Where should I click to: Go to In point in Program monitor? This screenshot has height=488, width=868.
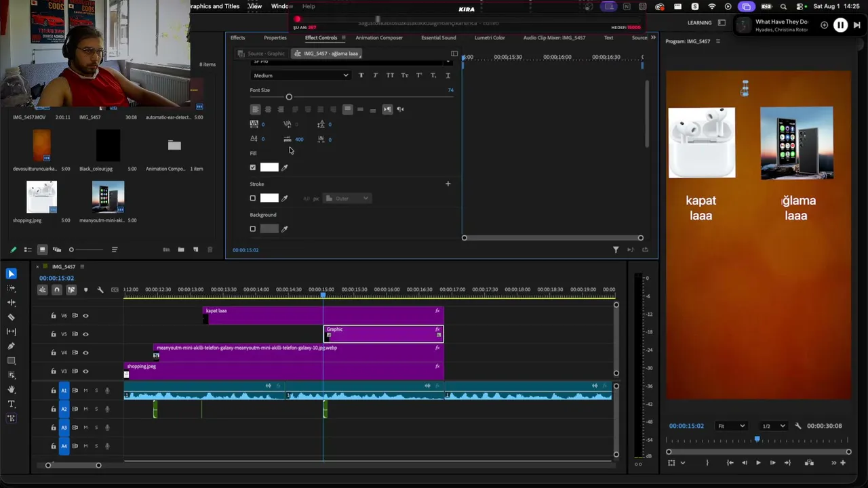click(730, 463)
